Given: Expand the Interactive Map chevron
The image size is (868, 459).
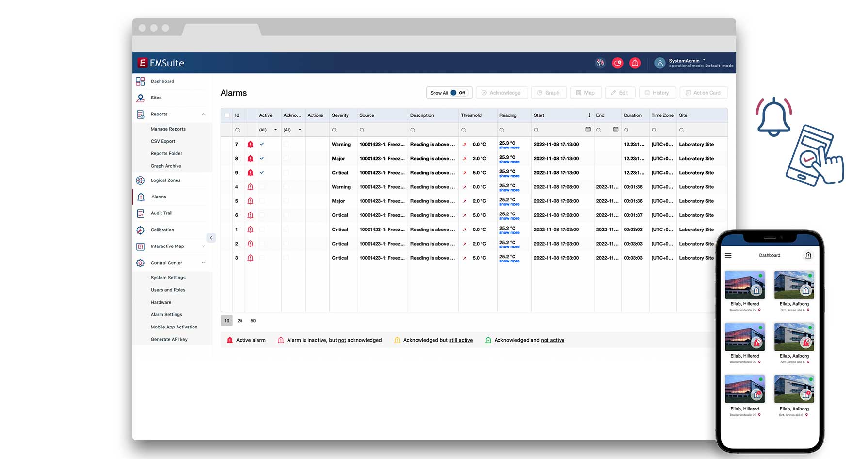Looking at the screenshot, I should pyautogui.click(x=203, y=246).
